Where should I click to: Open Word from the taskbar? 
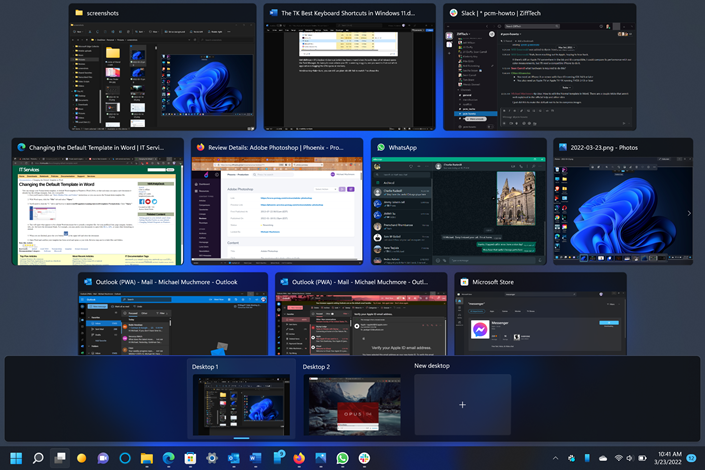(255, 458)
